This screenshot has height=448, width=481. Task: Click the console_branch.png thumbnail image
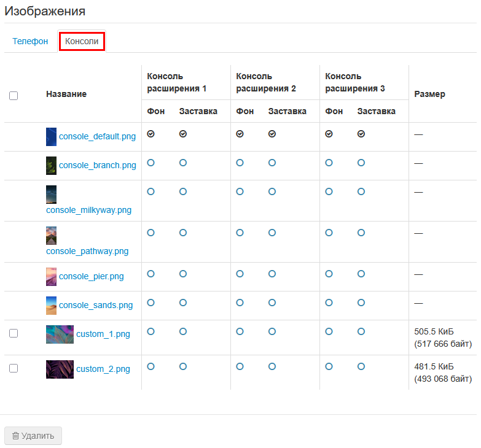[51, 166]
